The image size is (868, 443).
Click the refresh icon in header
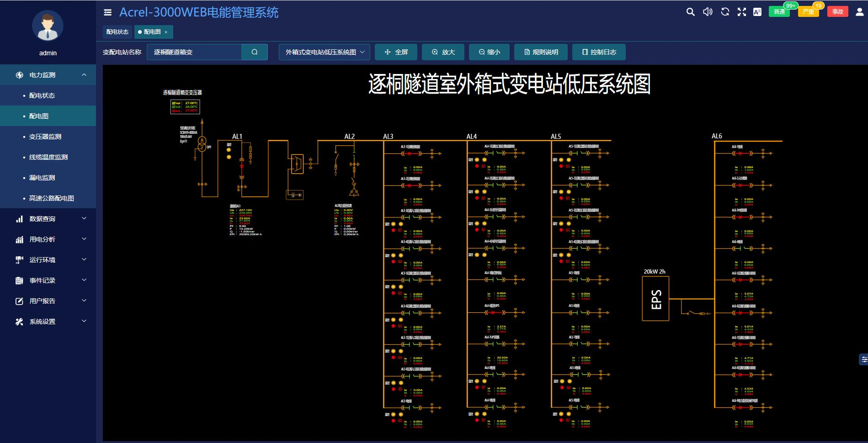tap(725, 12)
